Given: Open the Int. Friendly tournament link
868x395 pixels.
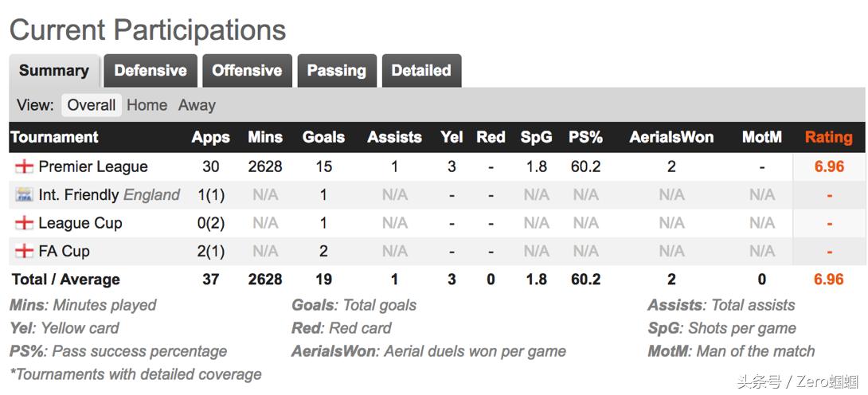Looking at the screenshot, I should 77,195.
